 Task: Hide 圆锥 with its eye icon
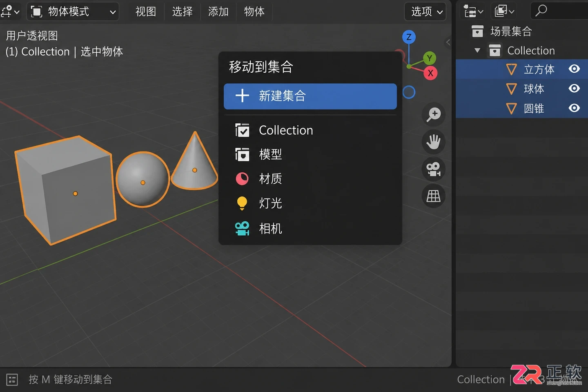pyautogui.click(x=574, y=108)
